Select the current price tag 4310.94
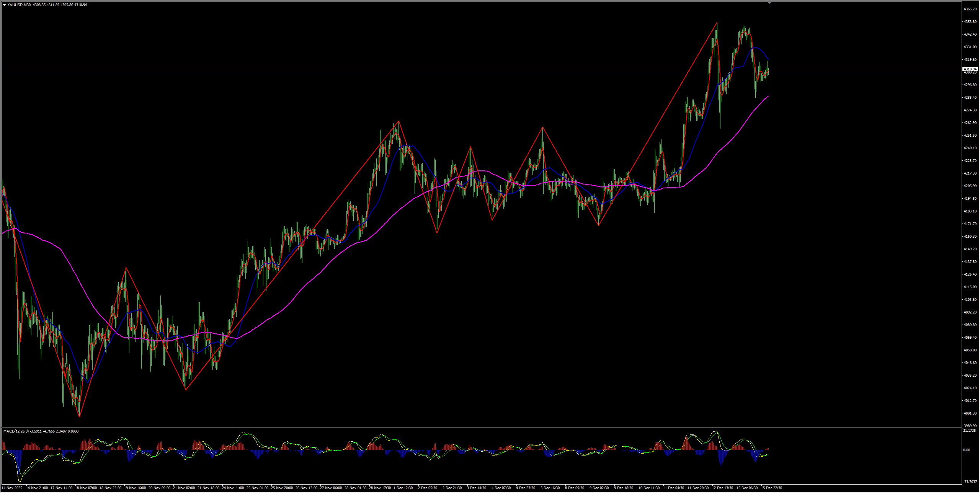The image size is (980, 493). [970, 69]
